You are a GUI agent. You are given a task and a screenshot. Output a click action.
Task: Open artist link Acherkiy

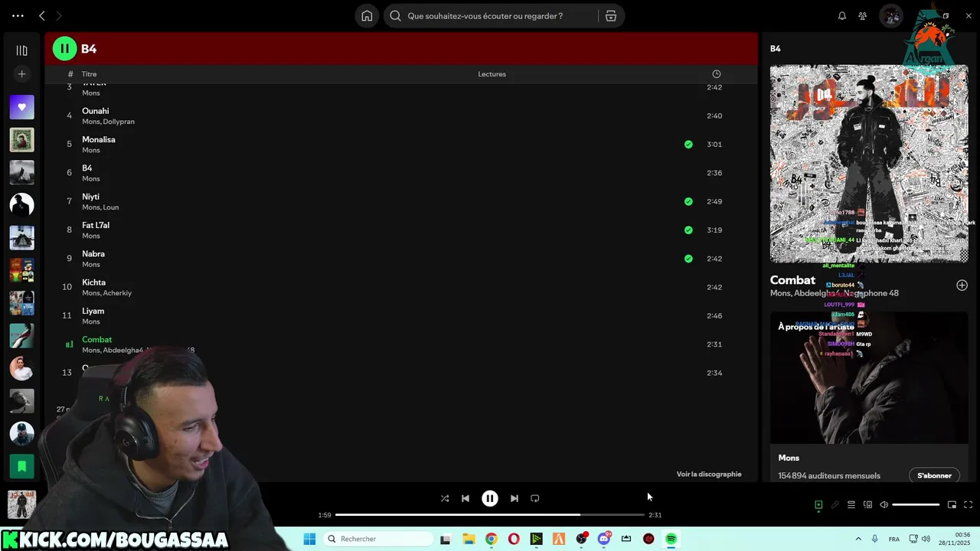click(x=118, y=293)
